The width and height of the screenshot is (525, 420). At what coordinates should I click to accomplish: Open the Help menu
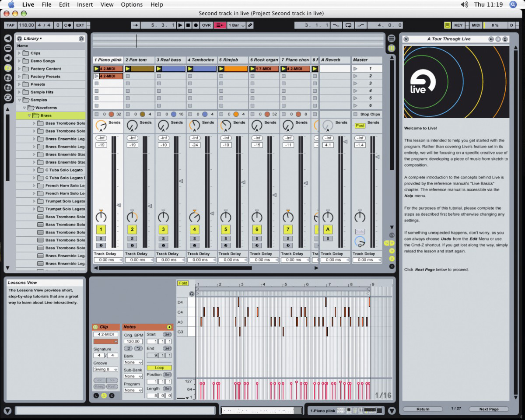pos(157,4)
